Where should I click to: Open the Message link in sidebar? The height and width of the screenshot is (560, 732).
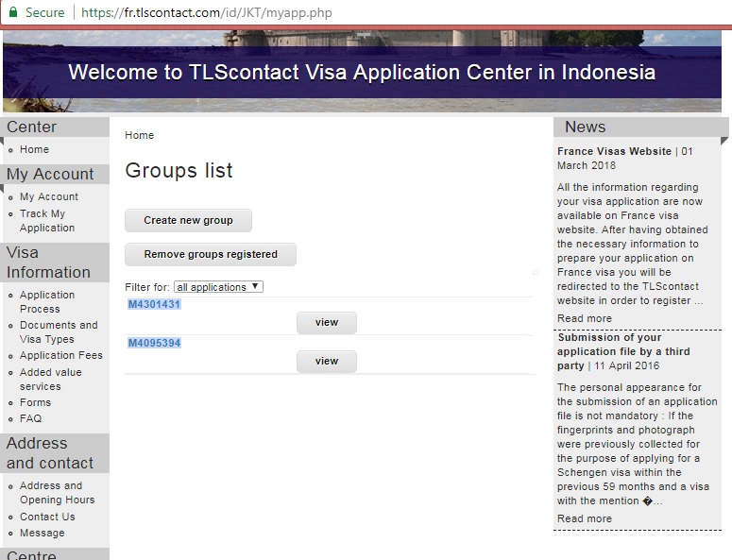[x=42, y=533]
